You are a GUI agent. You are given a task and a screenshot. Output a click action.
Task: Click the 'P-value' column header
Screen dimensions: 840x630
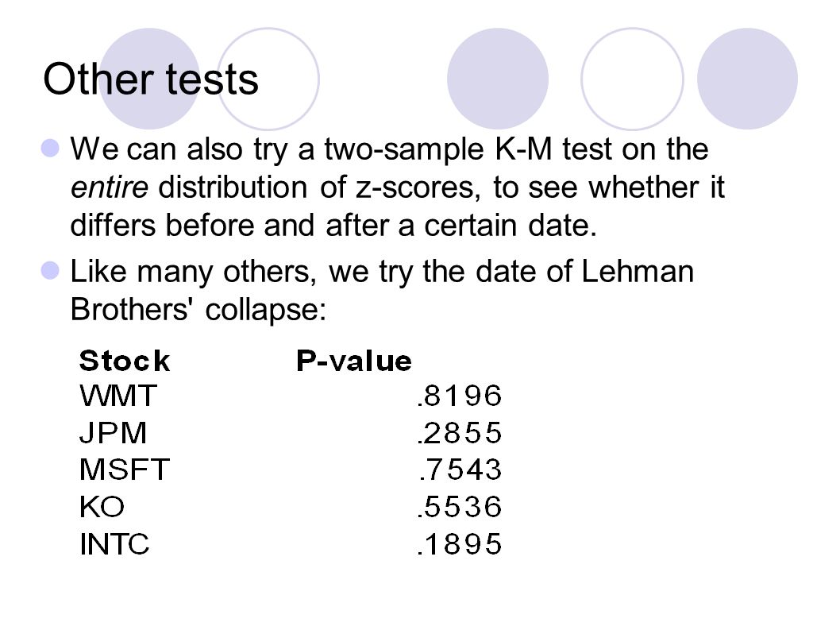tap(353, 361)
